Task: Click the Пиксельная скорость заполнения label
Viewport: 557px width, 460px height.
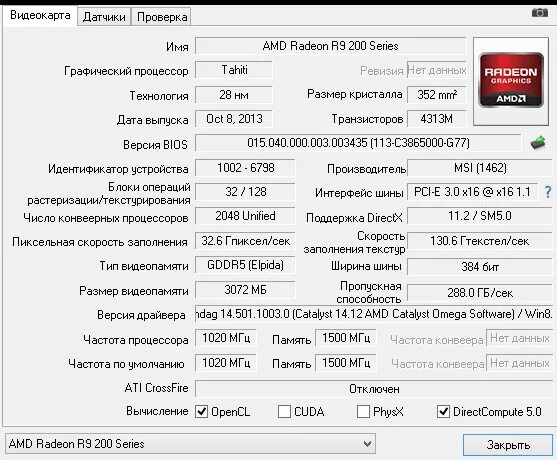Action: [x=100, y=242]
